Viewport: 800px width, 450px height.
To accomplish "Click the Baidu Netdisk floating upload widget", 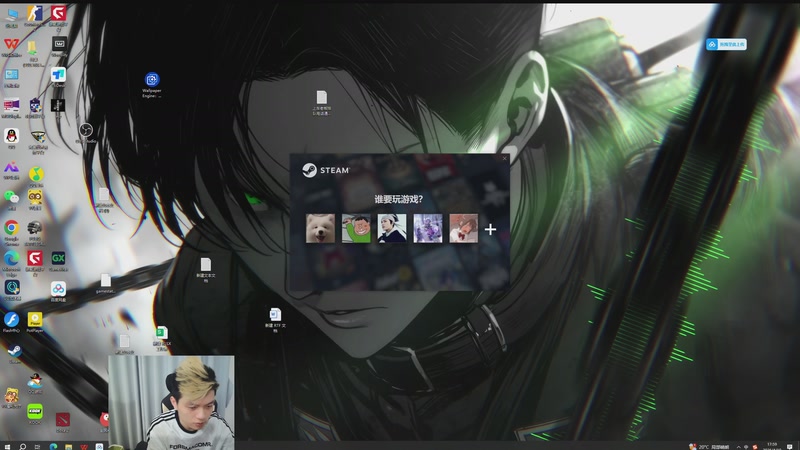I will [727, 44].
